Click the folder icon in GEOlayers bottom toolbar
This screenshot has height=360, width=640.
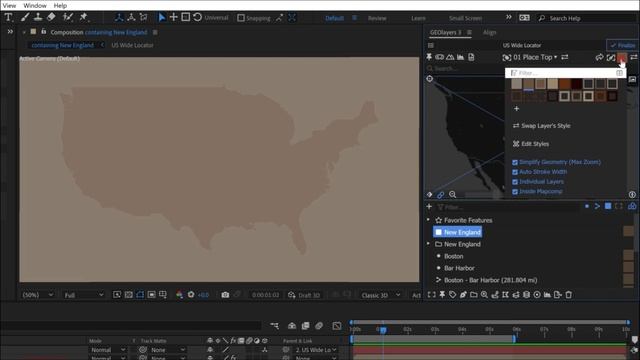click(x=473, y=294)
